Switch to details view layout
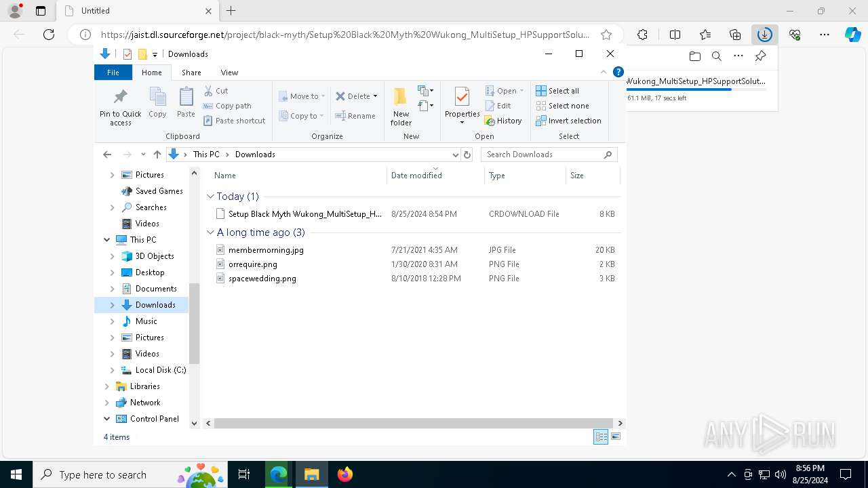Screen dimensions: 868x488 [x=601, y=437]
